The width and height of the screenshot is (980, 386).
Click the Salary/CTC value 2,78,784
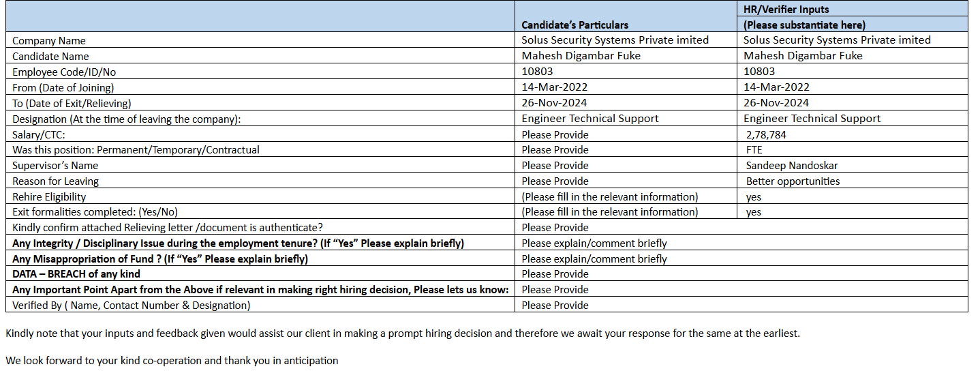pos(766,134)
